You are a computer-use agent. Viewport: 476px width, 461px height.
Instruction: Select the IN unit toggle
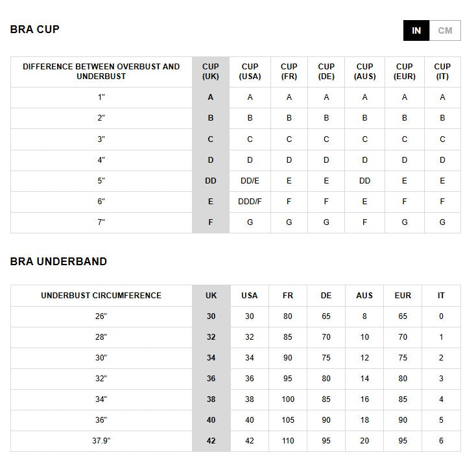[x=416, y=30]
